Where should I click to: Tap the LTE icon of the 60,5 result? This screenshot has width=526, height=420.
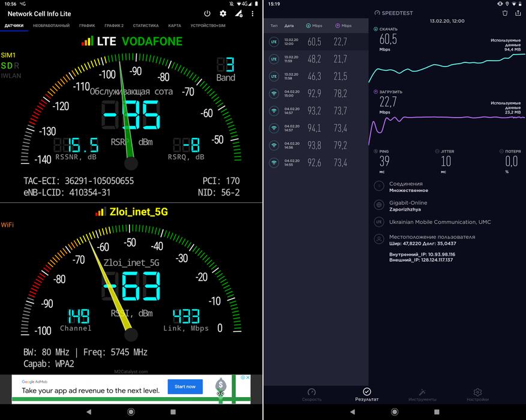pos(274,42)
